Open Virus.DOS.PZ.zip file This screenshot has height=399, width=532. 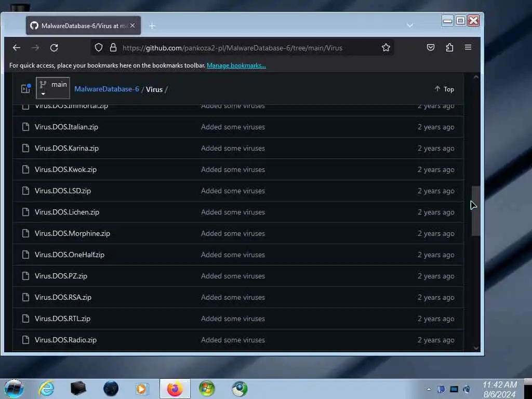(61, 276)
